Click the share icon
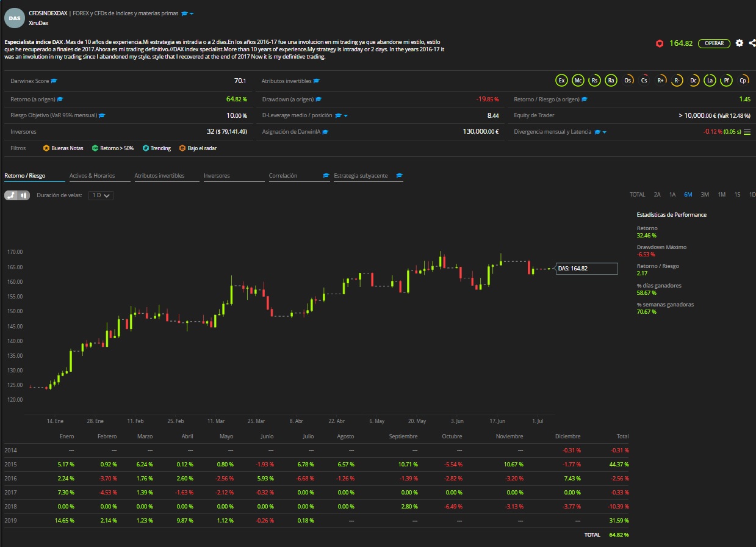 pos(752,43)
